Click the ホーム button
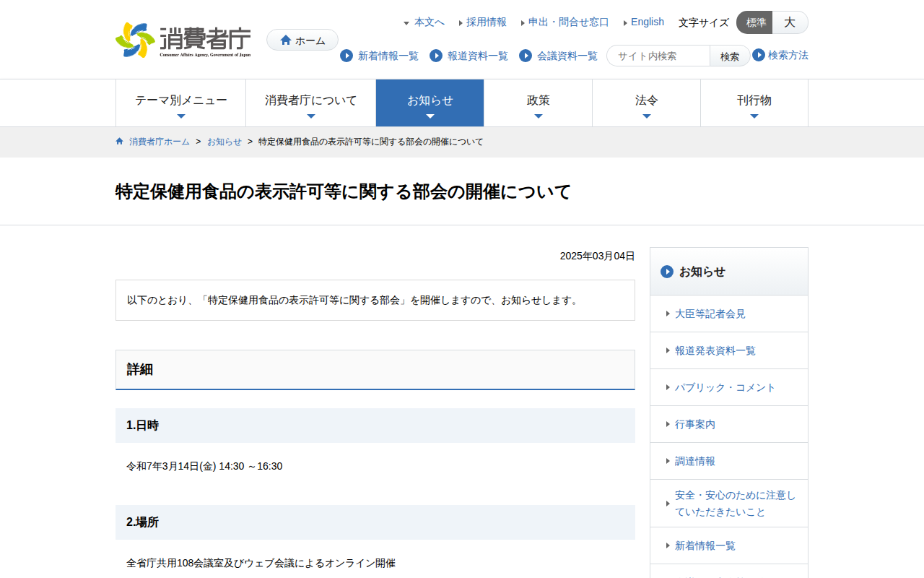924x578 pixels. point(302,40)
